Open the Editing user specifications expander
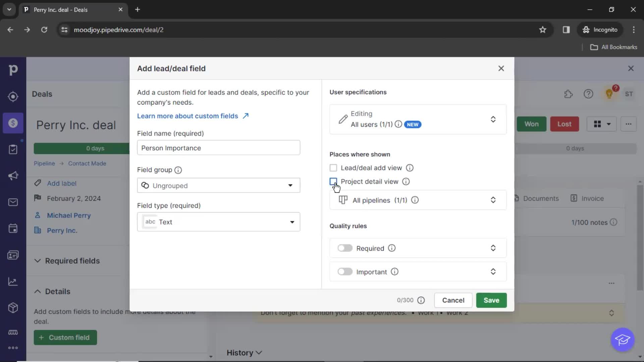644x362 pixels. (x=493, y=119)
